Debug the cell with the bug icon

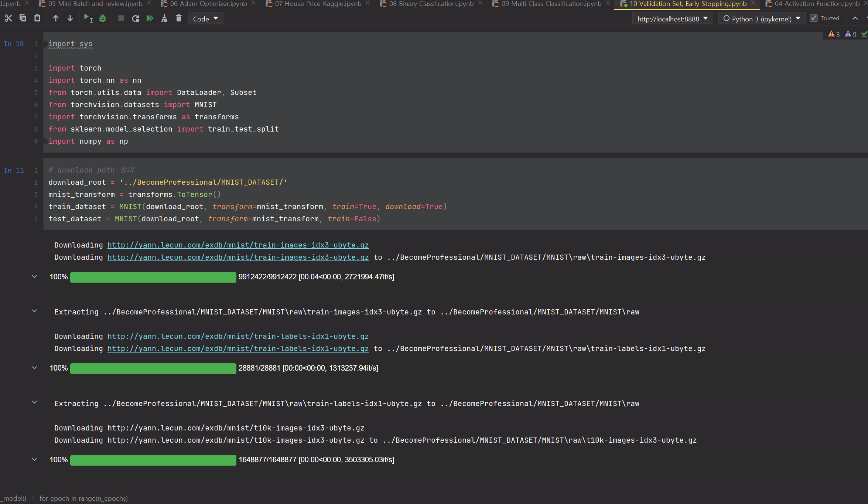tap(103, 18)
